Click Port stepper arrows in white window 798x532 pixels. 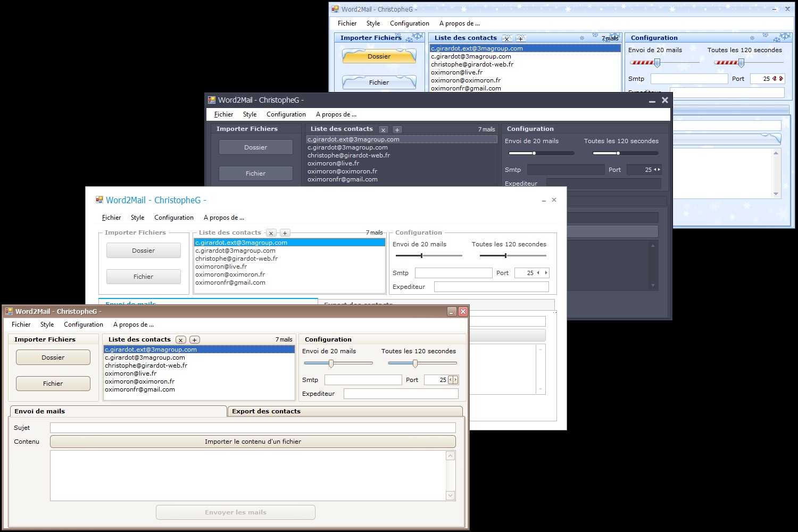click(542, 273)
